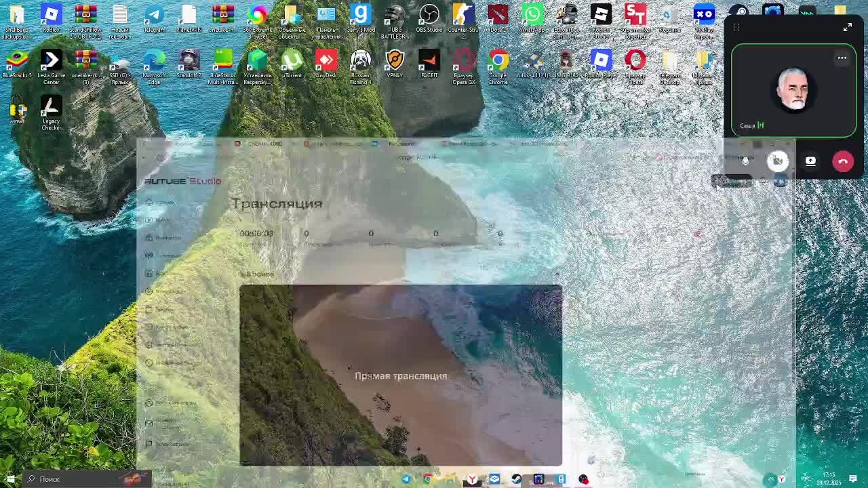Open Russian Fishing 4 shortcut
Screen dimensions: 868x488
coord(360,68)
